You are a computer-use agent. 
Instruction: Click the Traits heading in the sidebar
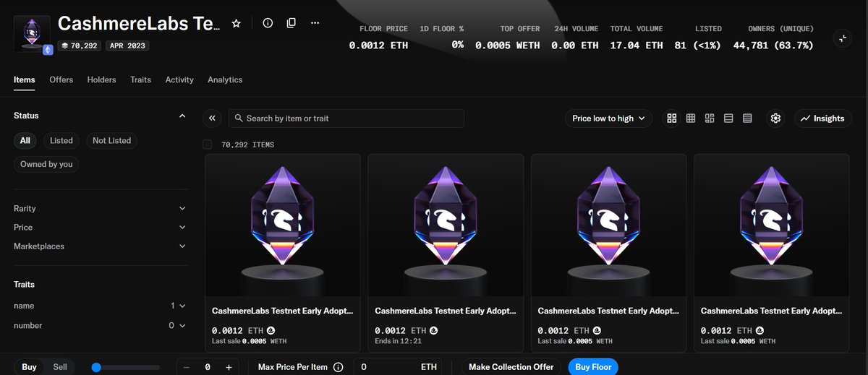click(24, 285)
